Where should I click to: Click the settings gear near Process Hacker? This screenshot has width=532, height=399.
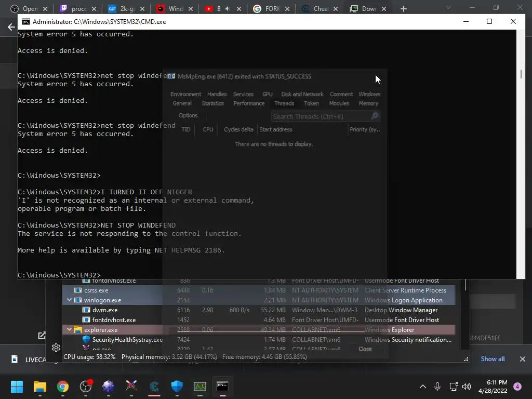coord(56,348)
